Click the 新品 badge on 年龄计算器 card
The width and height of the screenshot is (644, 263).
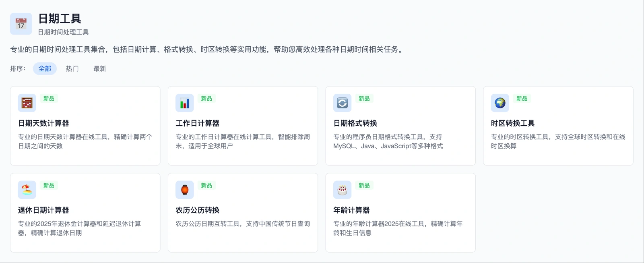[x=364, y=186]
